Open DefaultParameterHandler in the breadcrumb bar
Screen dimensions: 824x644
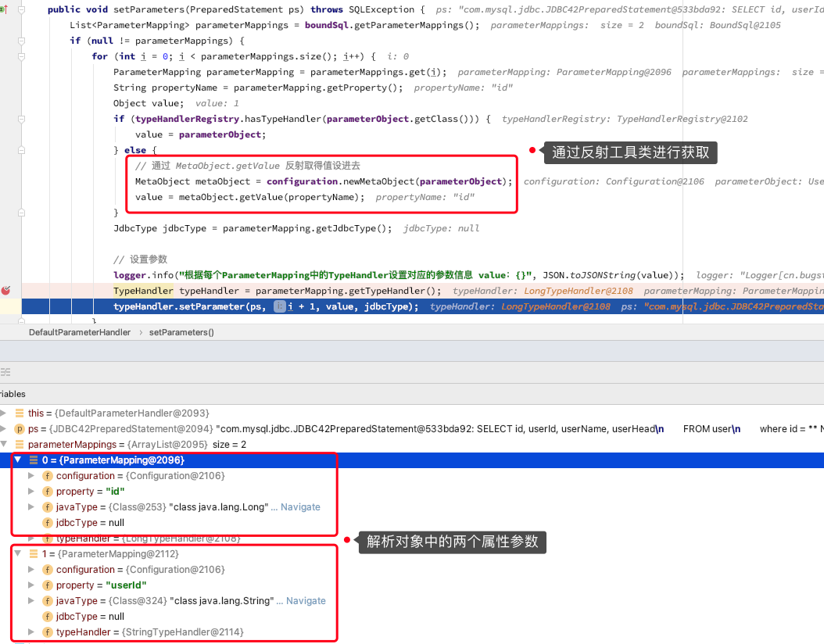(79, 332)
